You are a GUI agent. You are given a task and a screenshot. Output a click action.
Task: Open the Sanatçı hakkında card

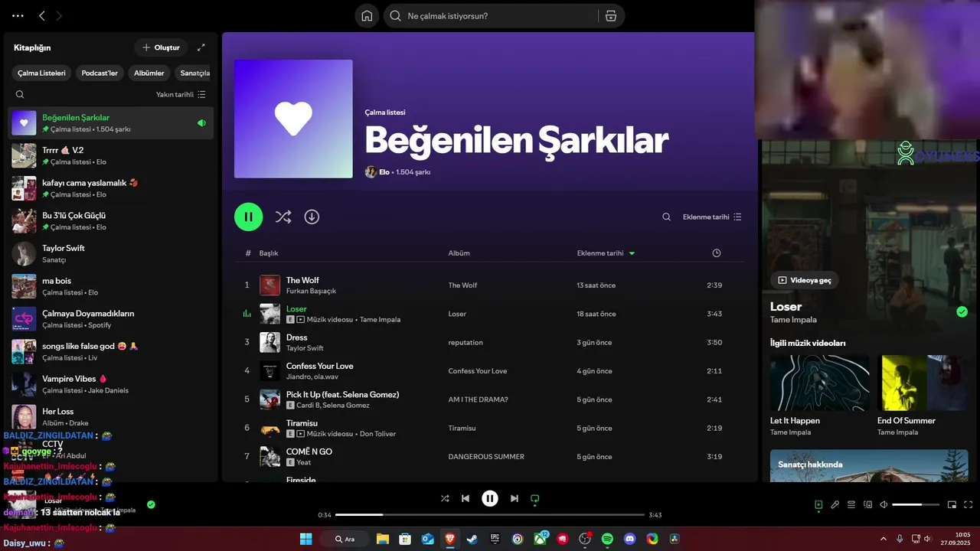tap(869, 465)
